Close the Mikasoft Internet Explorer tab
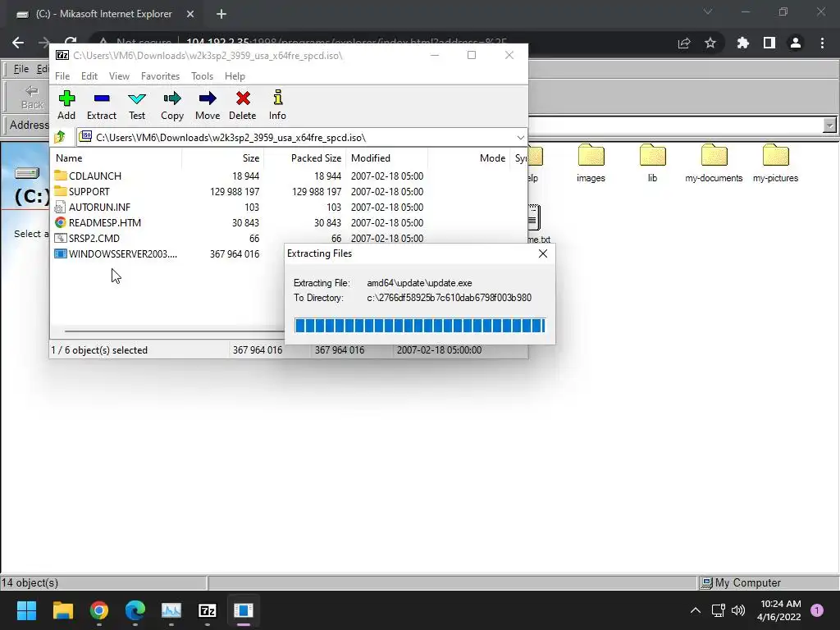840x630 pixels. click(x=190, y=15)
